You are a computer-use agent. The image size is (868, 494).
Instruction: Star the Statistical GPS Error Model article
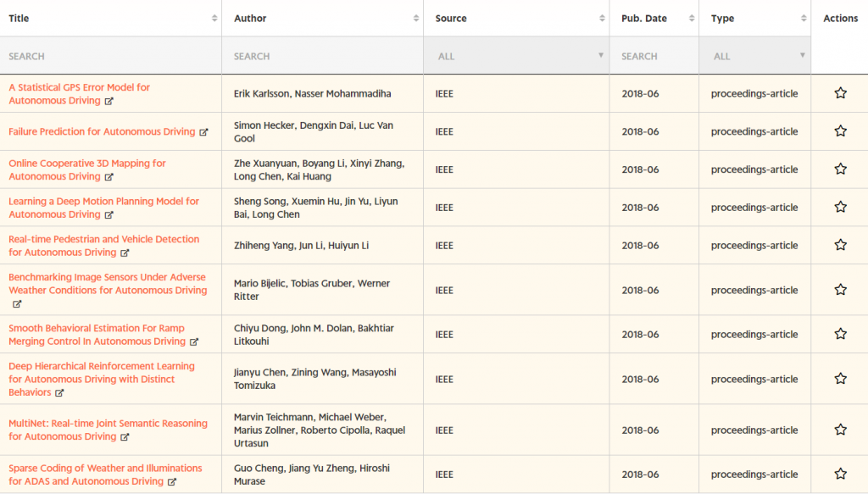(x=840, y=93)
